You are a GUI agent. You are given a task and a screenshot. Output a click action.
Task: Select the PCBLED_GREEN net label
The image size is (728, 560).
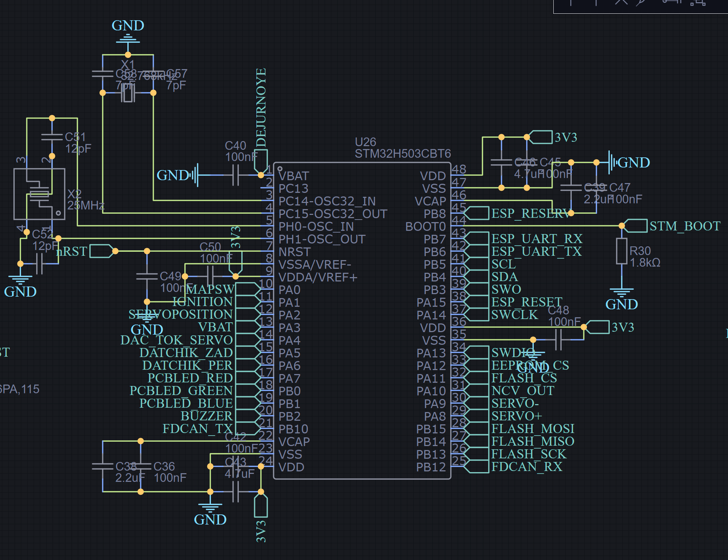tap(181, 391)
